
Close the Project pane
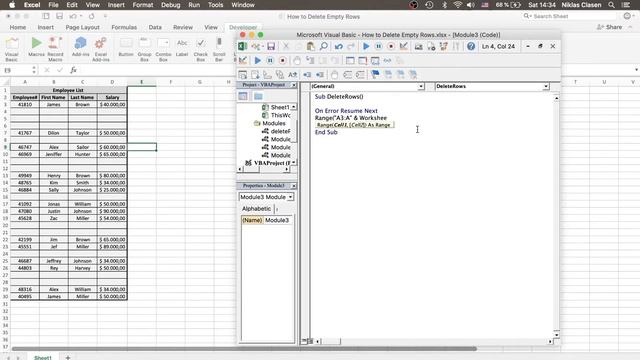[293, 85]
